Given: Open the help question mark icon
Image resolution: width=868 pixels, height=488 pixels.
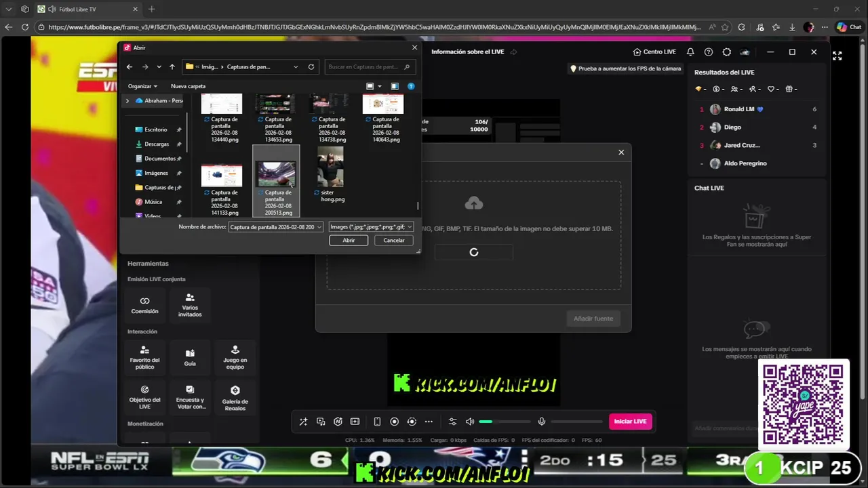Looking at the screenshot, I should coord(709,52).
